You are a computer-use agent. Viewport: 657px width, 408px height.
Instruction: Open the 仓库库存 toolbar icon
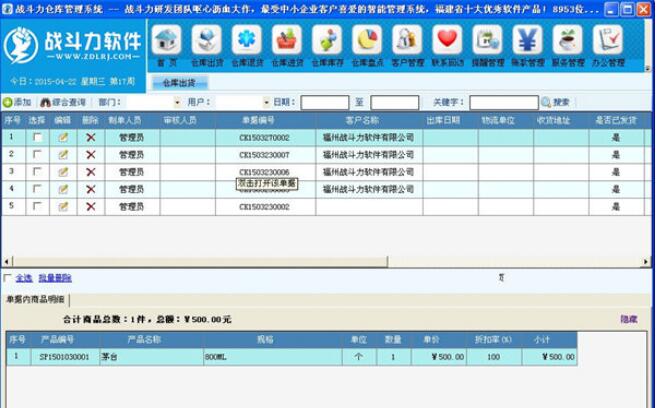[327, 40]
